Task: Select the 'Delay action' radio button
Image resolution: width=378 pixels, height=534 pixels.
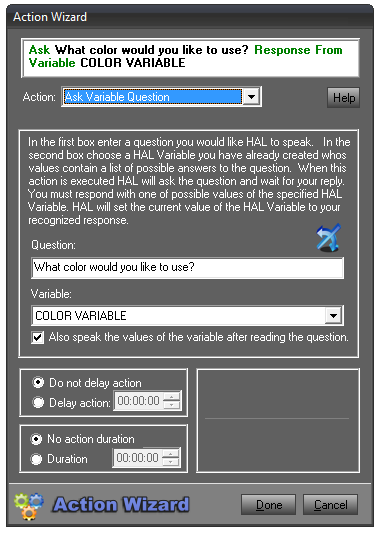Action: click(38, 403)
